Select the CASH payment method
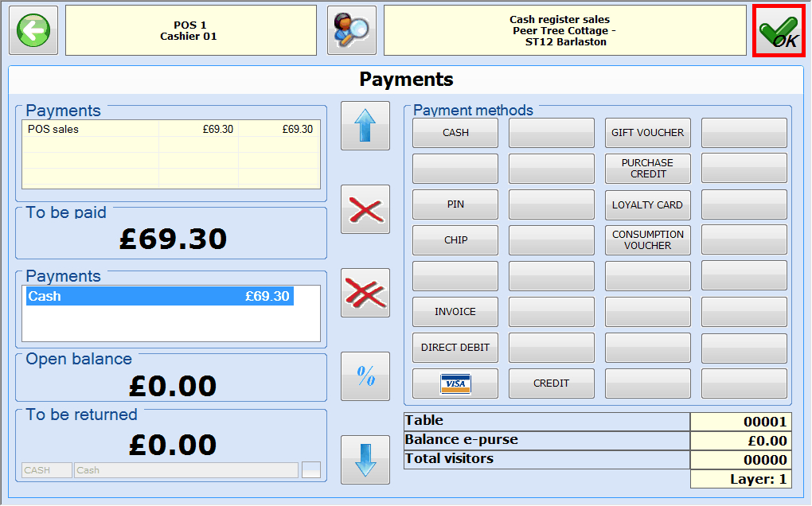This screenshot has width=812, height=506. (x=455, y=133)
